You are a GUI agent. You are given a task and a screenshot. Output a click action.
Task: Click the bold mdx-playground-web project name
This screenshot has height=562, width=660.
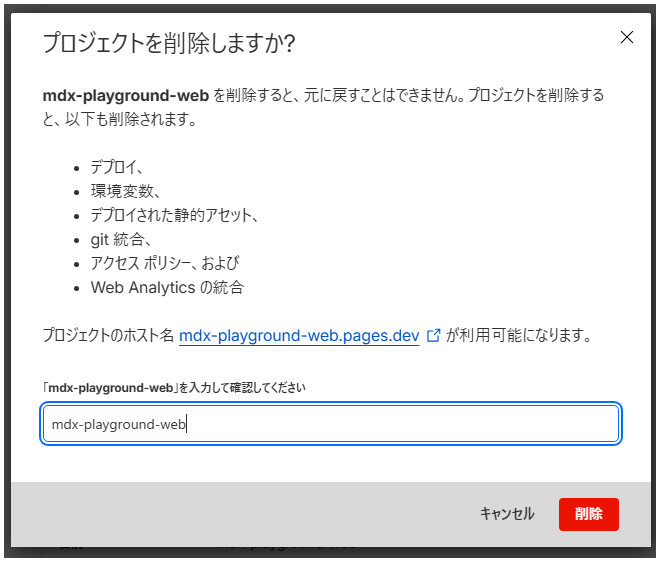coord(126,96)
